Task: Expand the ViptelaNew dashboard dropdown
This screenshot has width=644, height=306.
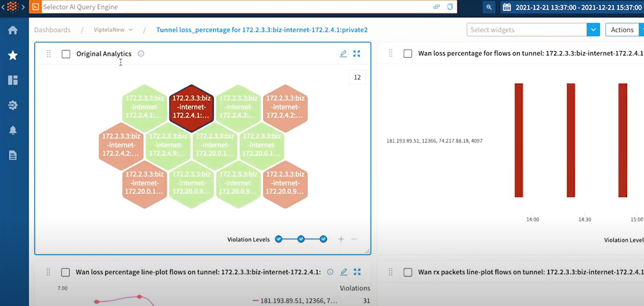Action: pyautogui.click(x=131, y=29)
